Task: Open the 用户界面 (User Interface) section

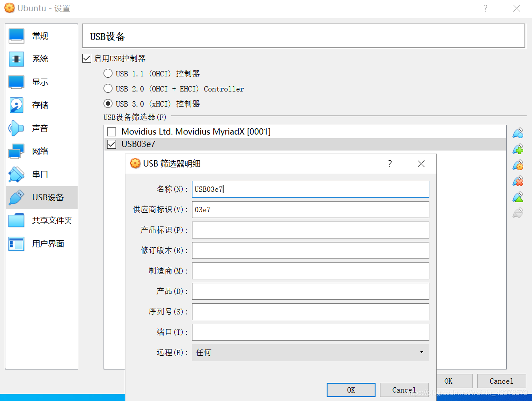Action: click(x=41, y=244)
